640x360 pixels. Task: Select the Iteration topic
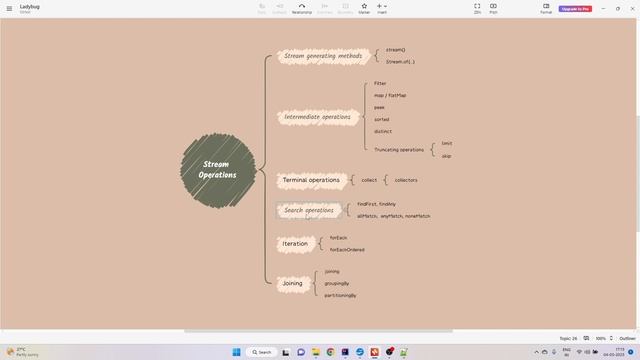(296, 244)
